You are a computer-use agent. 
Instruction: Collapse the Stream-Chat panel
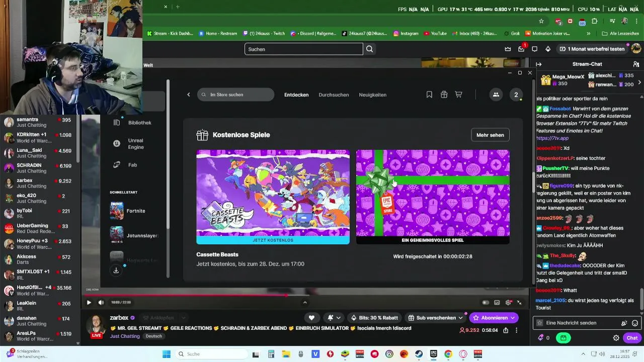tap(538, 64)
